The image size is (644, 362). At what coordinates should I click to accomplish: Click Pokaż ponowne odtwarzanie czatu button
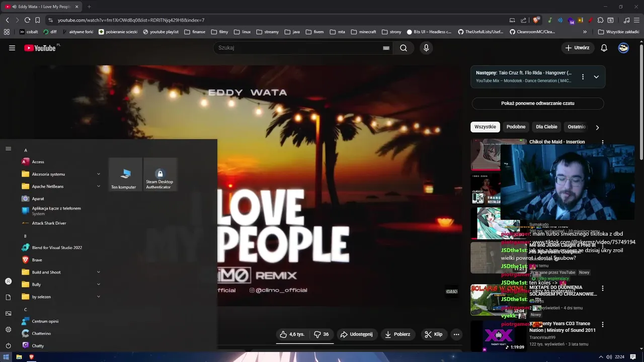538,103
